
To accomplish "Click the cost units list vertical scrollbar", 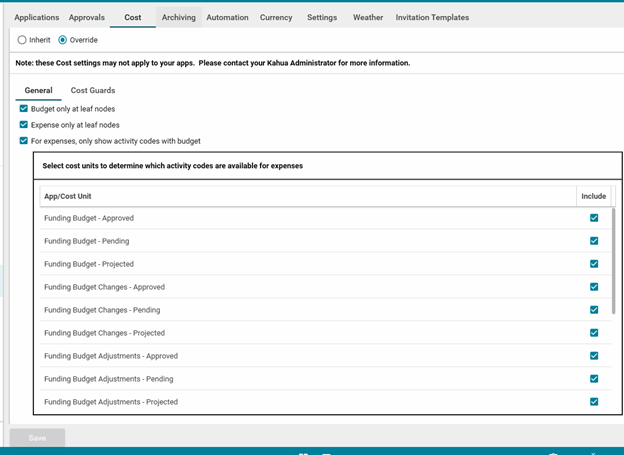I will 613,261.
